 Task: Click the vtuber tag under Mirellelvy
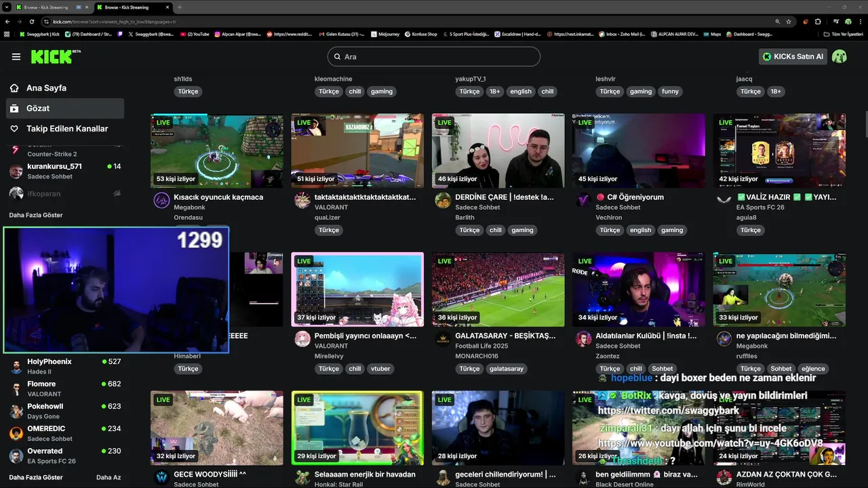pyautogui.click(x=381, y=369)
